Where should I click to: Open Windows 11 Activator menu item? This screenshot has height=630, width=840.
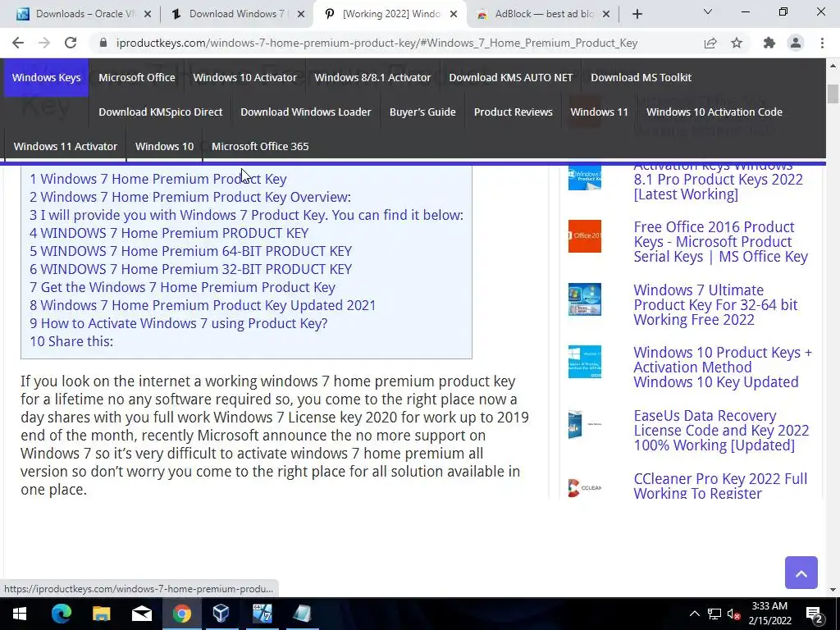66,146
